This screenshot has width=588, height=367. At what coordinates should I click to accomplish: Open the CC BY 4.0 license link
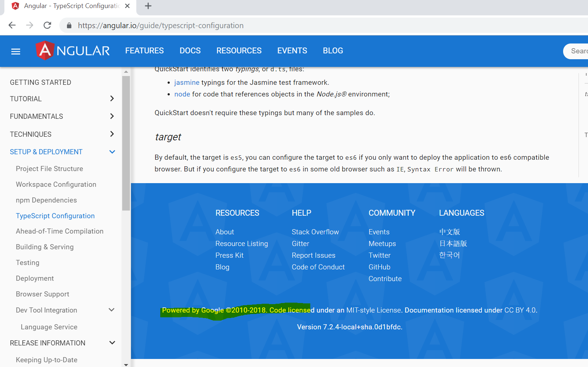(x=520, y=310)
